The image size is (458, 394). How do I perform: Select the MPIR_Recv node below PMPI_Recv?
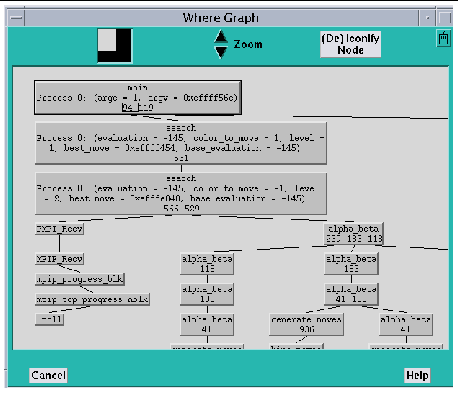(59, 259)
